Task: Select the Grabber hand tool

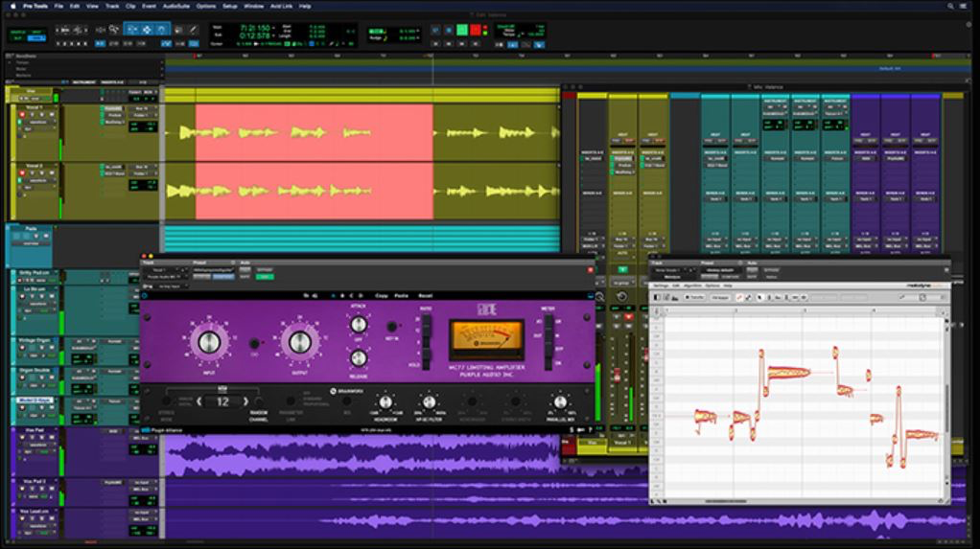Action: 161,30
